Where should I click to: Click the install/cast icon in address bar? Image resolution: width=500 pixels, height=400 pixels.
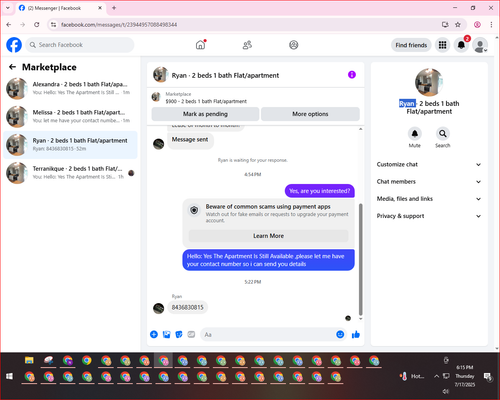(445, 25)
